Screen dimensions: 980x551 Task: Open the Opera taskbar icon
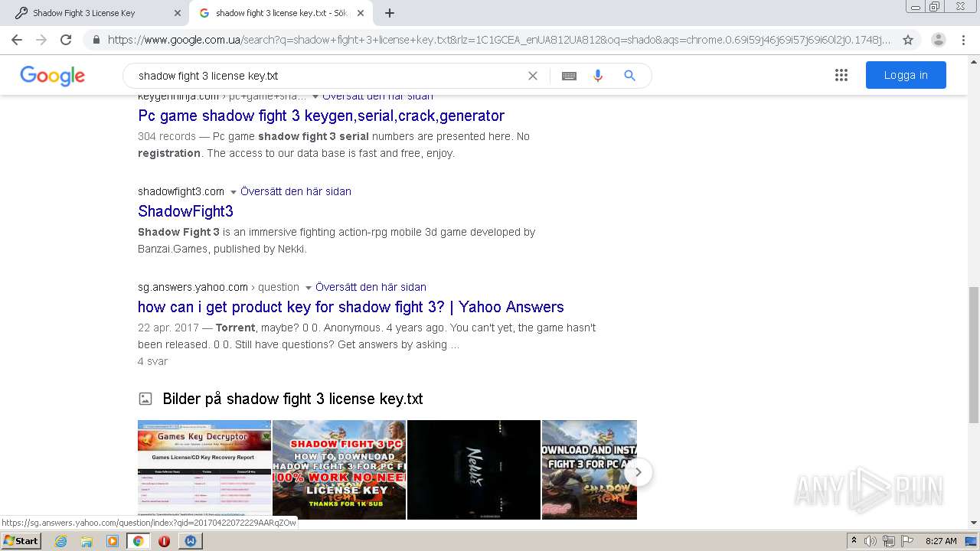(164, 541)
